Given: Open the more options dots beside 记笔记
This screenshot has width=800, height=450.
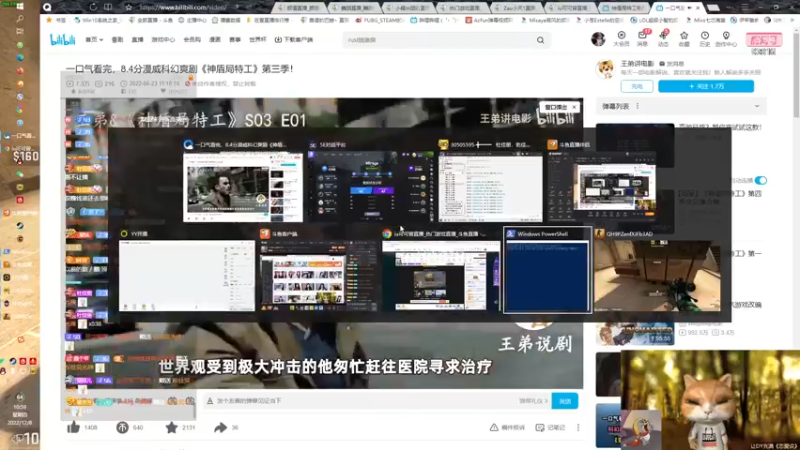Looking at the screenshot, I should [x=578, y=428].
